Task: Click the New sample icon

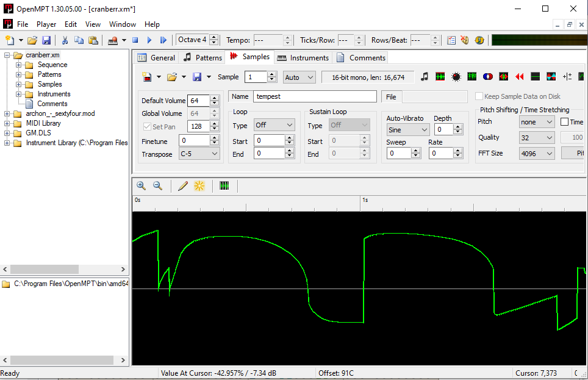Action: coord(146,77)
